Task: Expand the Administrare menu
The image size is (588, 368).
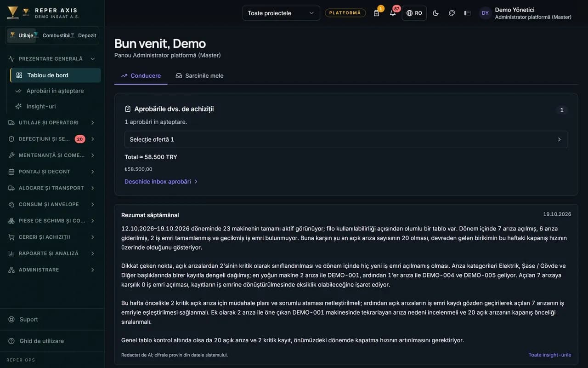Action: tap(52, 270)
